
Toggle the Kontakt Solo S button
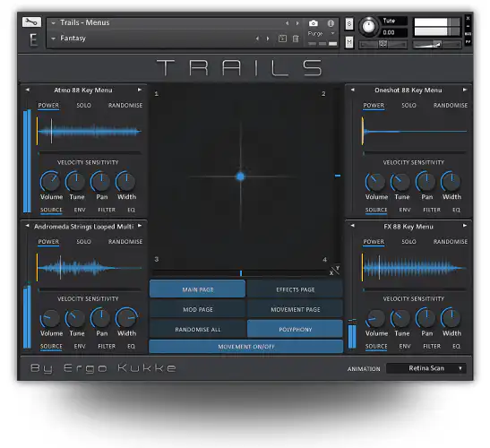tap(349, 24)
